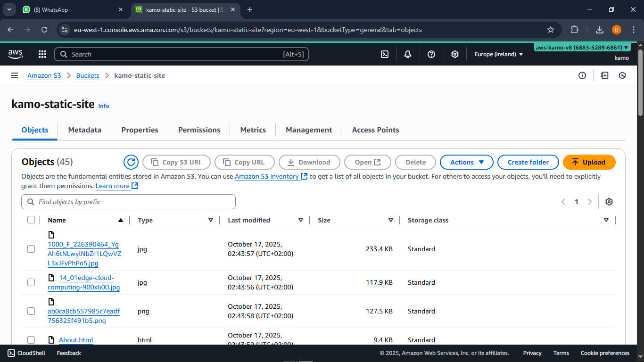Open the table preferences gear
The height and width of the screenshot is (362, 644).
click(609, 201)
